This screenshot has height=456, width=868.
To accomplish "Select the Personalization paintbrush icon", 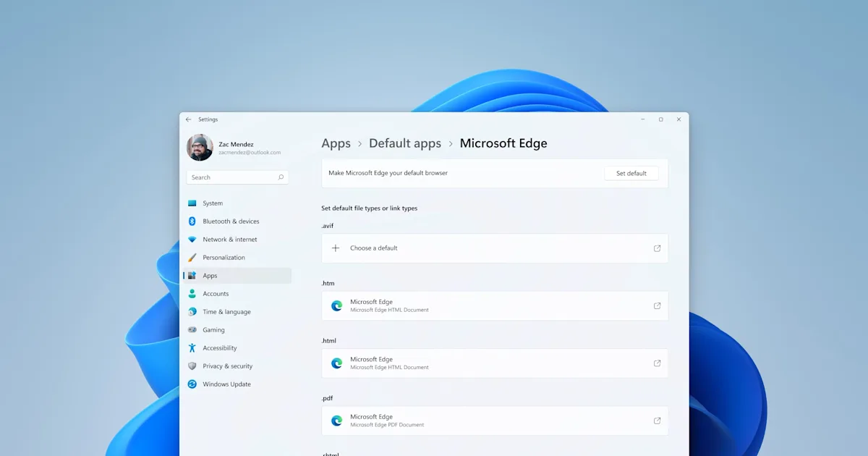I will (x=192, y=258).
